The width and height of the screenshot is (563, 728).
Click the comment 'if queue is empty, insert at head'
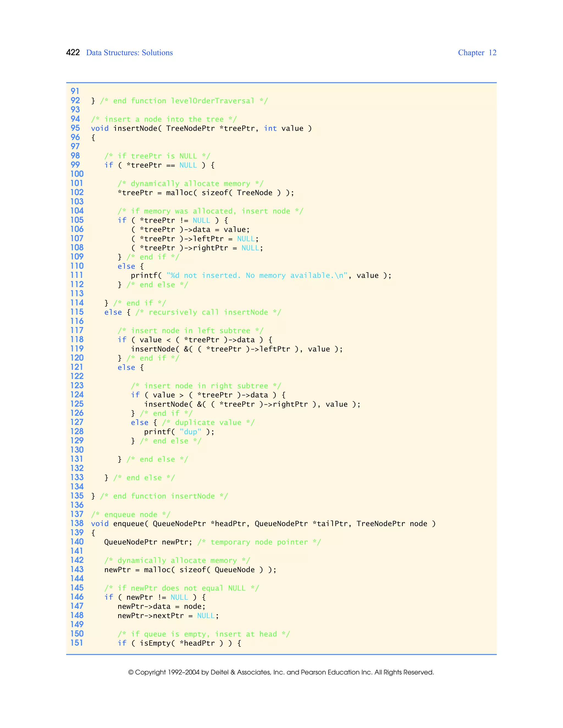tap(204, 634)
